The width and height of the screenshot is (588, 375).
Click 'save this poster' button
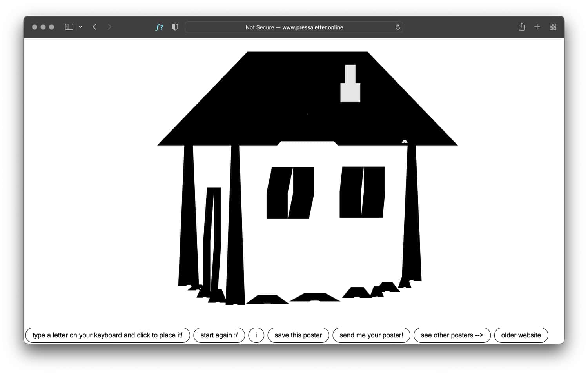298,335
